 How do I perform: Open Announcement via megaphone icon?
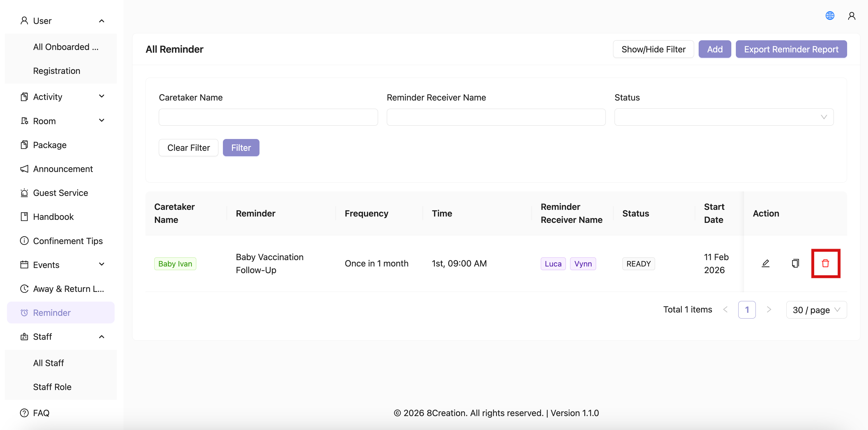[24, 169]
